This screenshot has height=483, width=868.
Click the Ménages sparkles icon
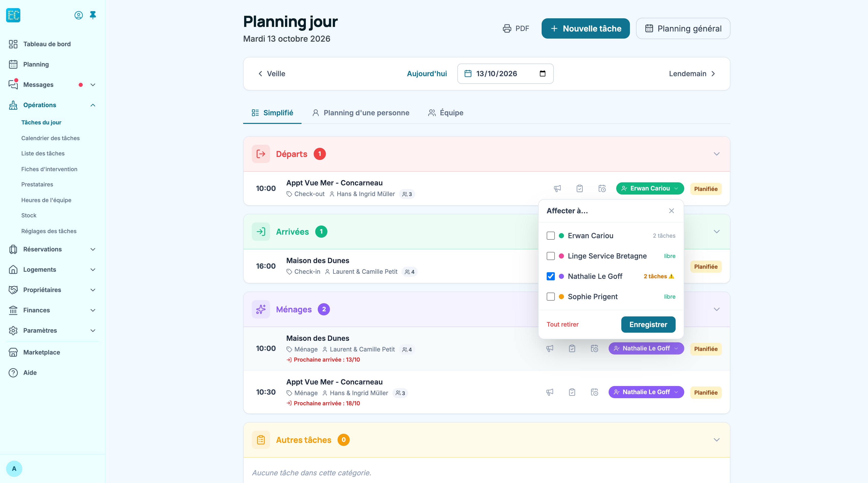coord(261,309)
